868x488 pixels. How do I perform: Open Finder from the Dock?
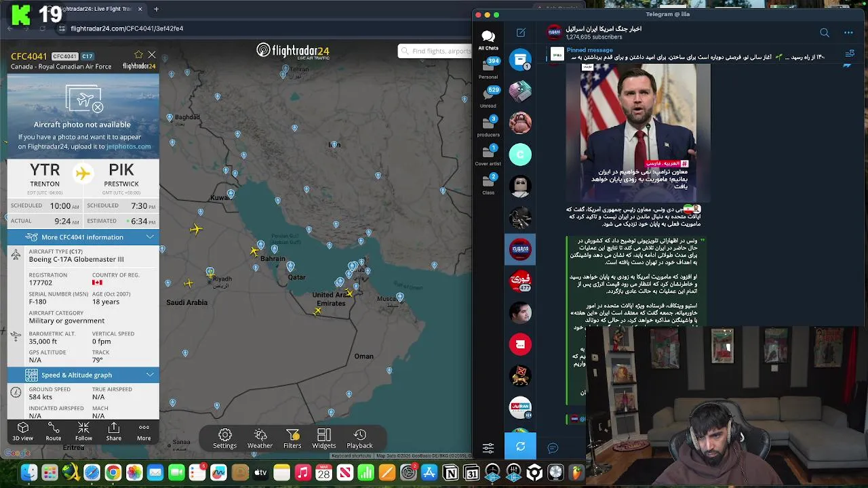click(x=28, y=472)
